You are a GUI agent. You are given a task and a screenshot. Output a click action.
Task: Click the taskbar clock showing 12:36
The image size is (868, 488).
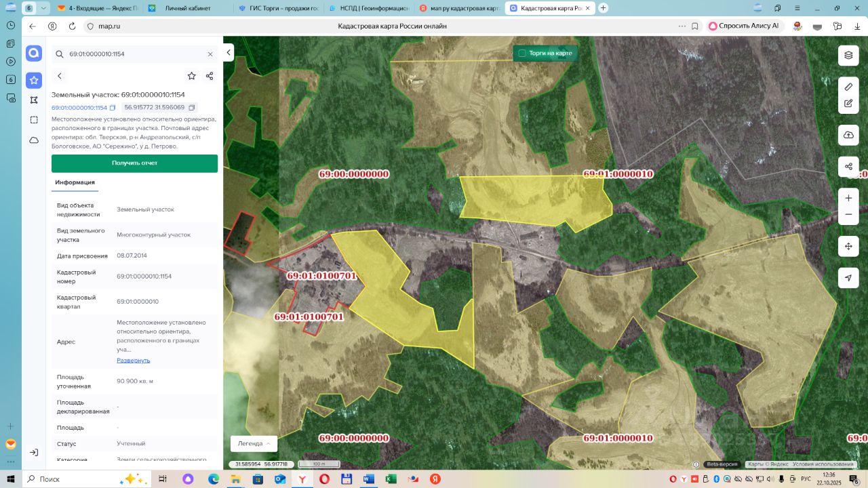tap(828, 479)
